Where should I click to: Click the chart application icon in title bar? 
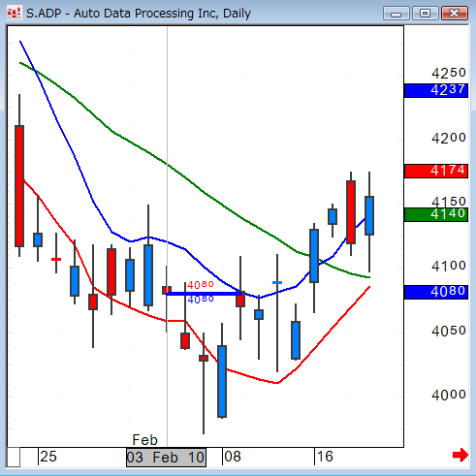point(14,13)
